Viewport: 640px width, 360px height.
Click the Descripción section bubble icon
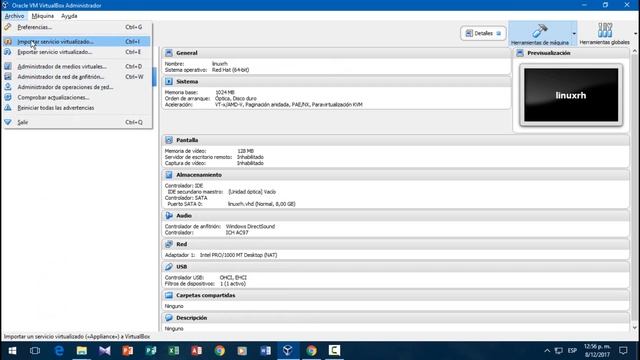click(x=169, y=318)
